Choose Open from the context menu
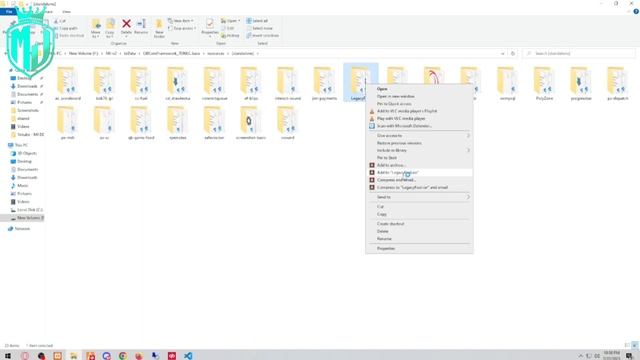The height and width of the screenshot is (360, 640). click(x=420, y=89)
